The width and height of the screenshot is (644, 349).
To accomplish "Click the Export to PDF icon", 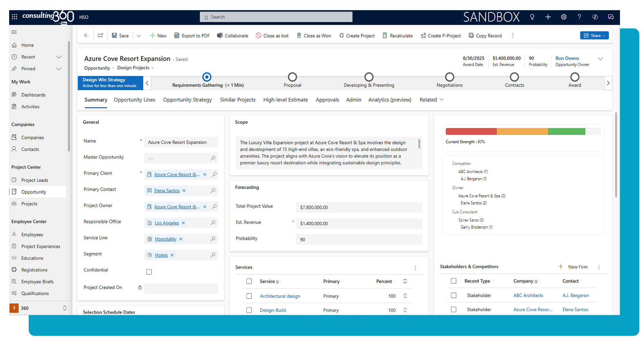I will click(176, 36).
